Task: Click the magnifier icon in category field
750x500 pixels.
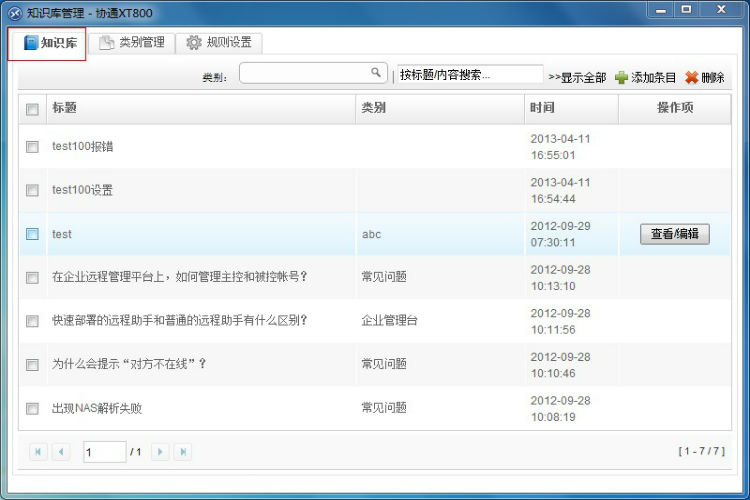Action: pos(376,73)
